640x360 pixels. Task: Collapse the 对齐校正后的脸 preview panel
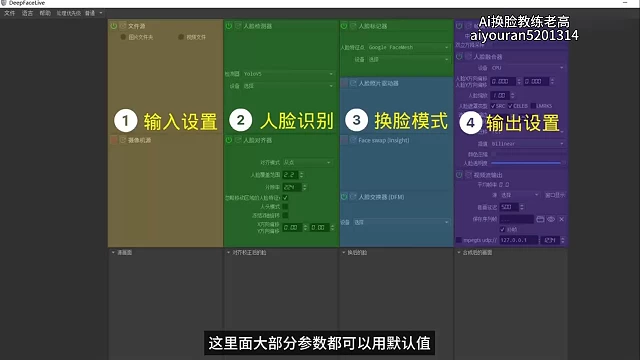pyautogui.click(x=229, y=253)
